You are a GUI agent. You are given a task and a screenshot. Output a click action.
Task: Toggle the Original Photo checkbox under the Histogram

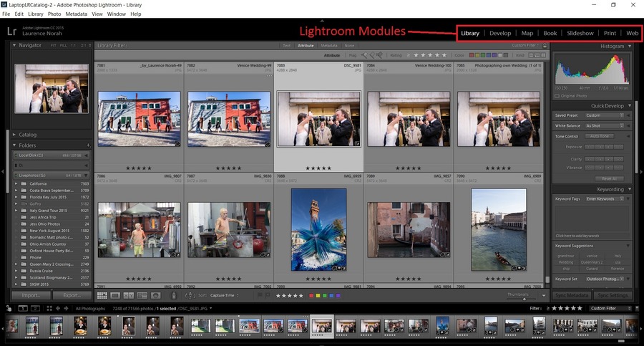coord(557,96)
